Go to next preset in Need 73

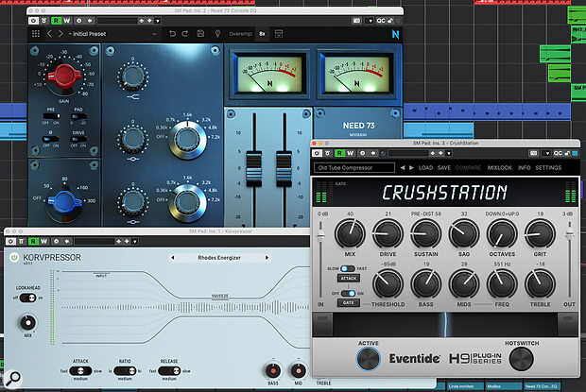click(60, 34)
